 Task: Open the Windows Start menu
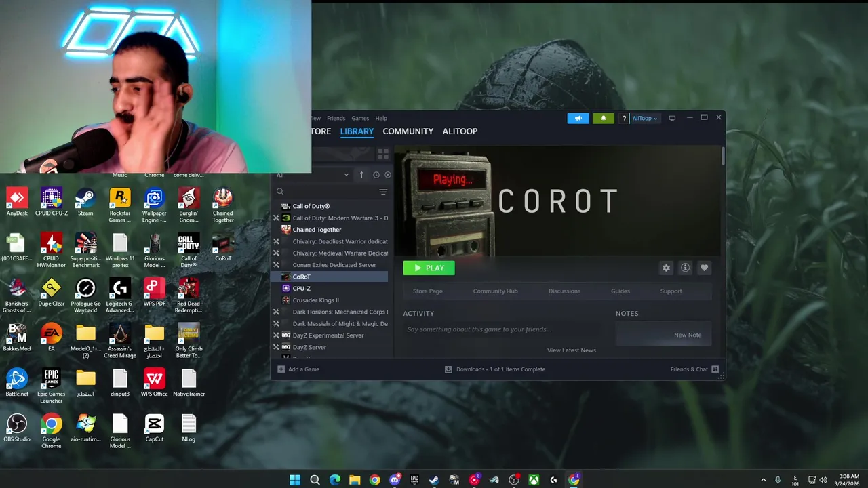coord(295,480)
